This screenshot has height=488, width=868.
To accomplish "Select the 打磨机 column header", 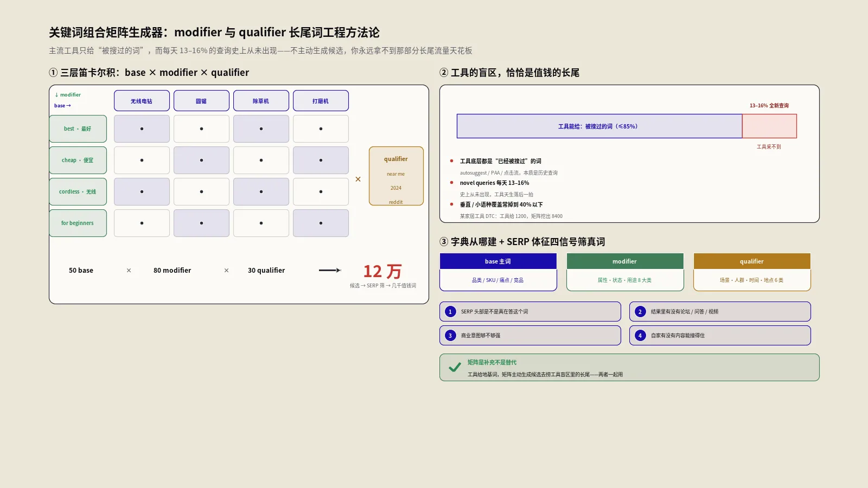I will tap(321, 101).
